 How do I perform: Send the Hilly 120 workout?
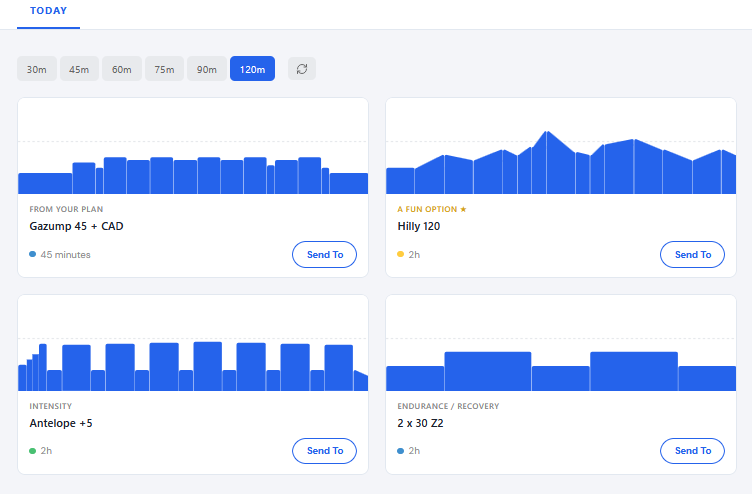(693, 254)
